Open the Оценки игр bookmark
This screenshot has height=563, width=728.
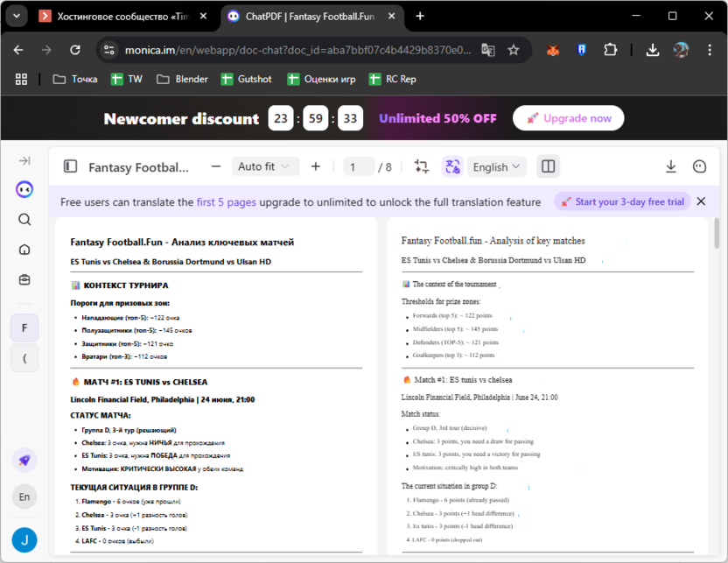322,79
